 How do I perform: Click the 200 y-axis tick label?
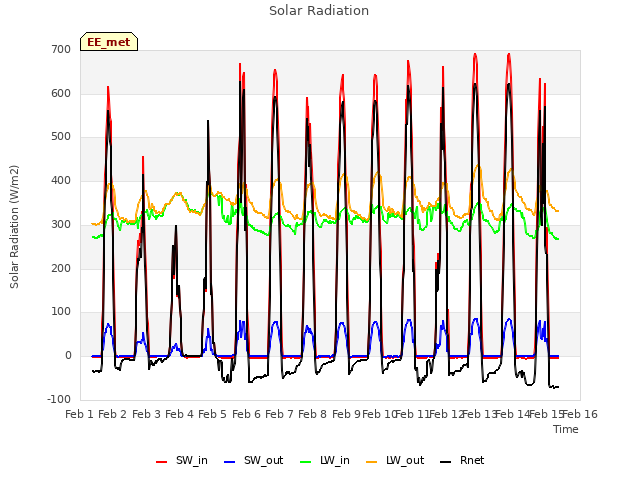[x=61, y=268]
